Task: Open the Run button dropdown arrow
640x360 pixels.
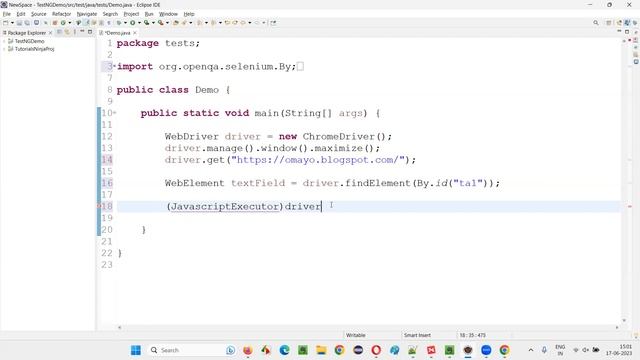Action: click(x=139, y=23)
